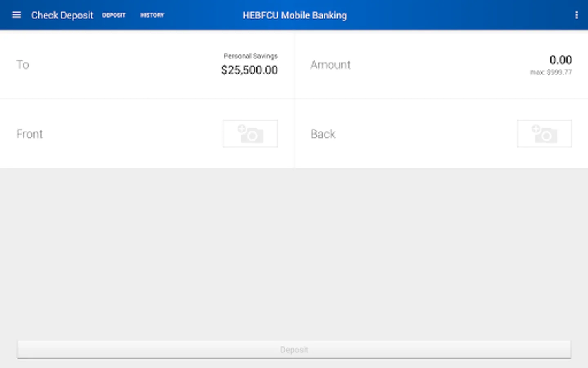Click the To label
The width and height of the screenshot is (588, 368).
click(x=23, y=65)
